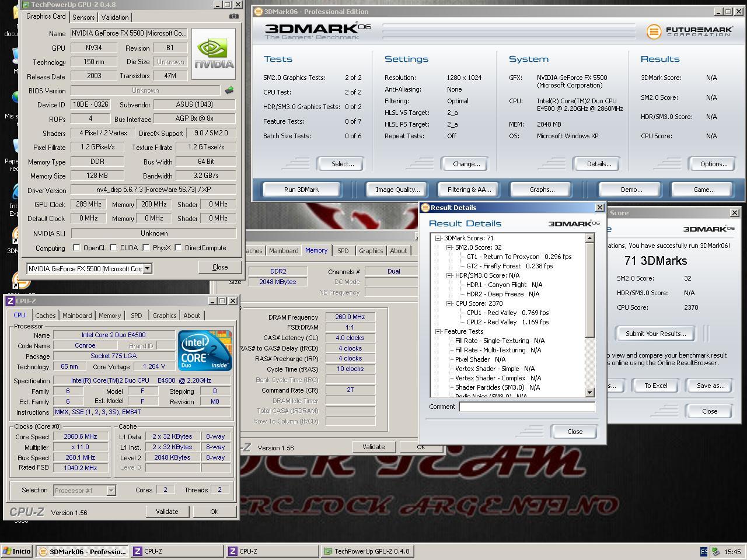Image resolution: width=747 pixels, height=560 pixels.
Task: Click the Game... button
Action: (x=703, y=190)
